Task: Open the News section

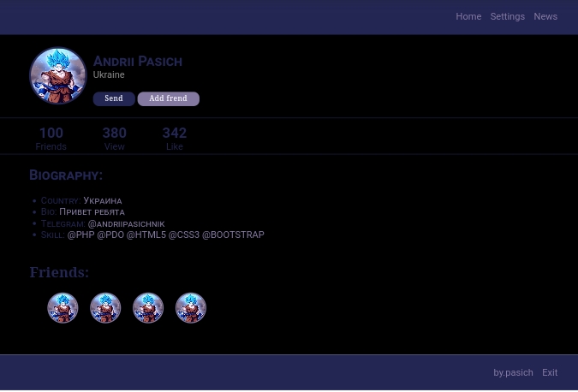Action: click(545, 17)
